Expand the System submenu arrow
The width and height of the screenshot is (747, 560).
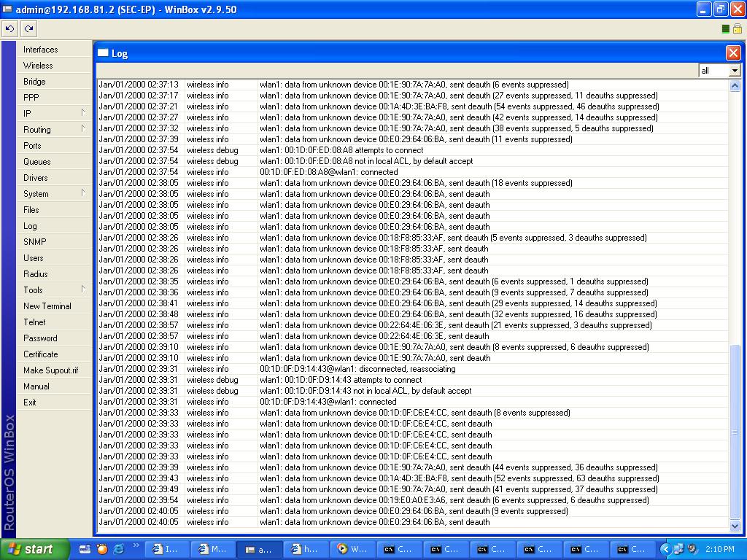click(x=83, y=192)
